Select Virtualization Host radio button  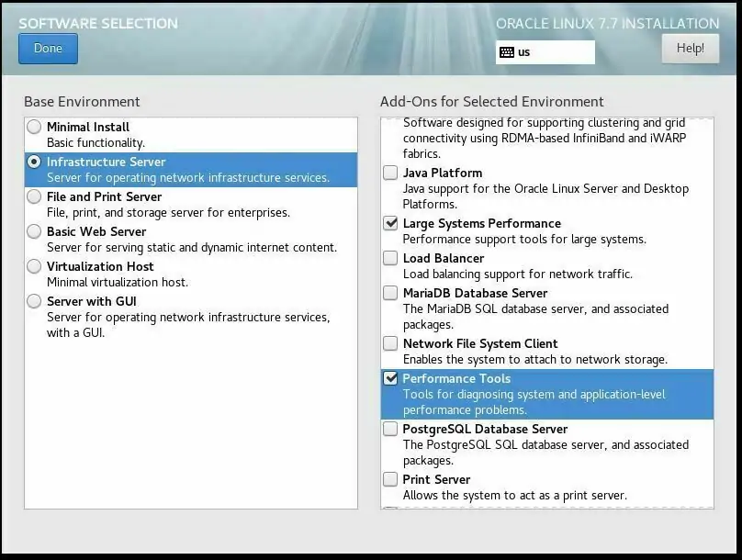coord(34,266)
